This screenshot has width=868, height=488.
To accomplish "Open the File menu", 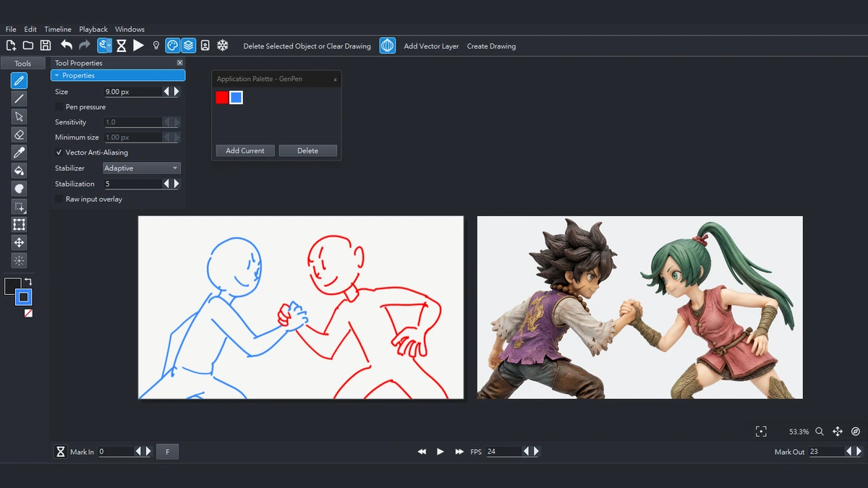I will click(11, 29).
